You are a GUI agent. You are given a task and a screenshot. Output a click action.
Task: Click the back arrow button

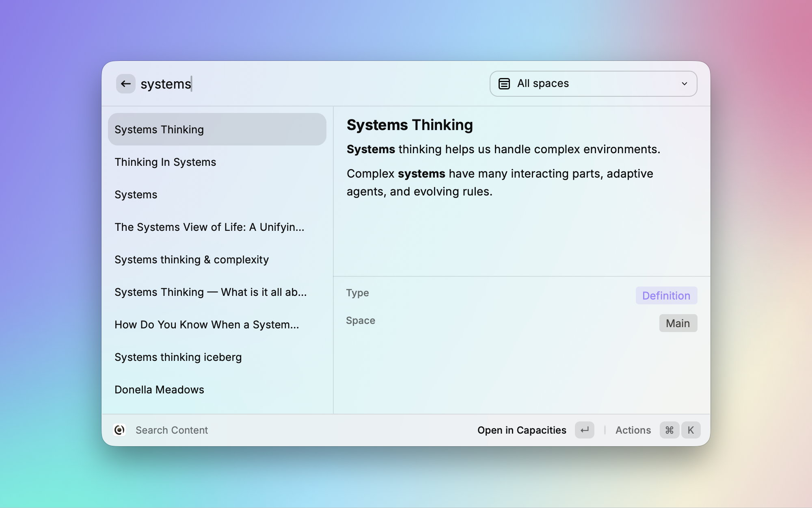tap(125, 84)
